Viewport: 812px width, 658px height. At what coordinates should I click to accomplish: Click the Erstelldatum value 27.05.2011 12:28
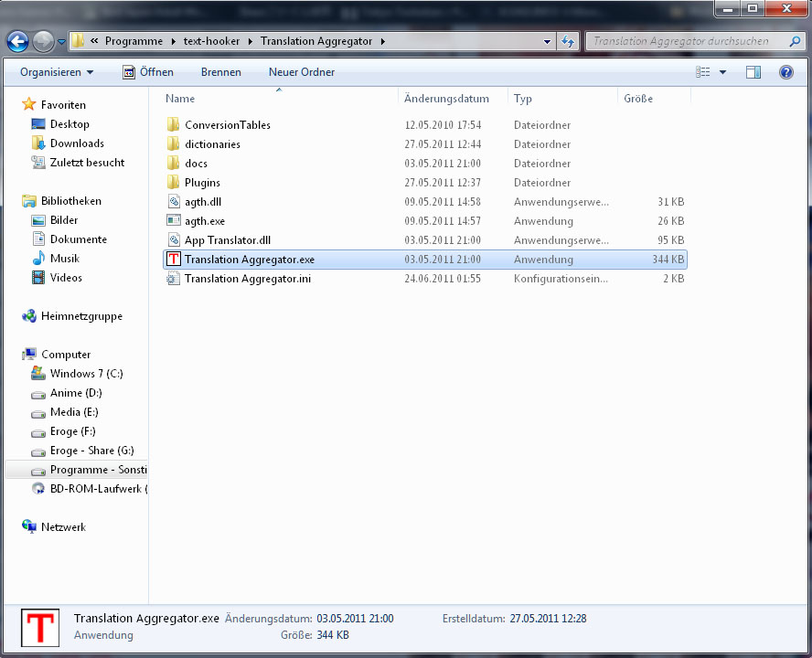coord(548,618)
